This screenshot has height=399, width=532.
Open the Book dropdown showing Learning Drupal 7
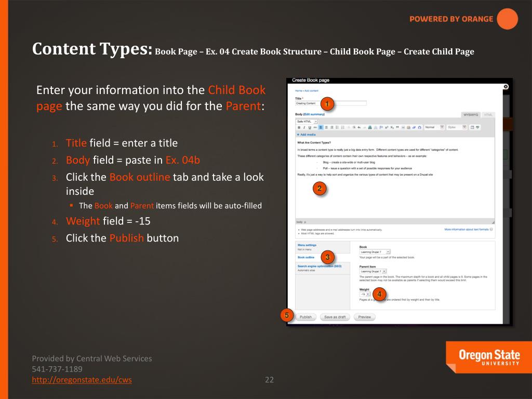[375, 252]
